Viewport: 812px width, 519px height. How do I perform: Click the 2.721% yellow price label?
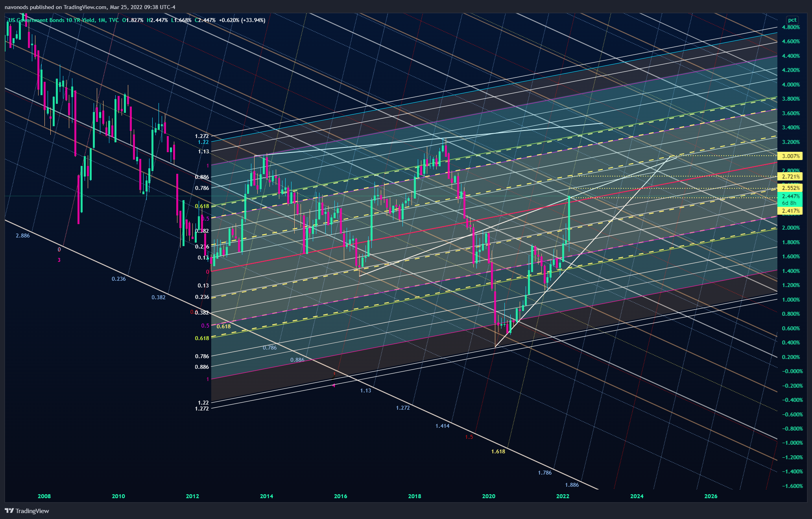click(x=790, y=177)
